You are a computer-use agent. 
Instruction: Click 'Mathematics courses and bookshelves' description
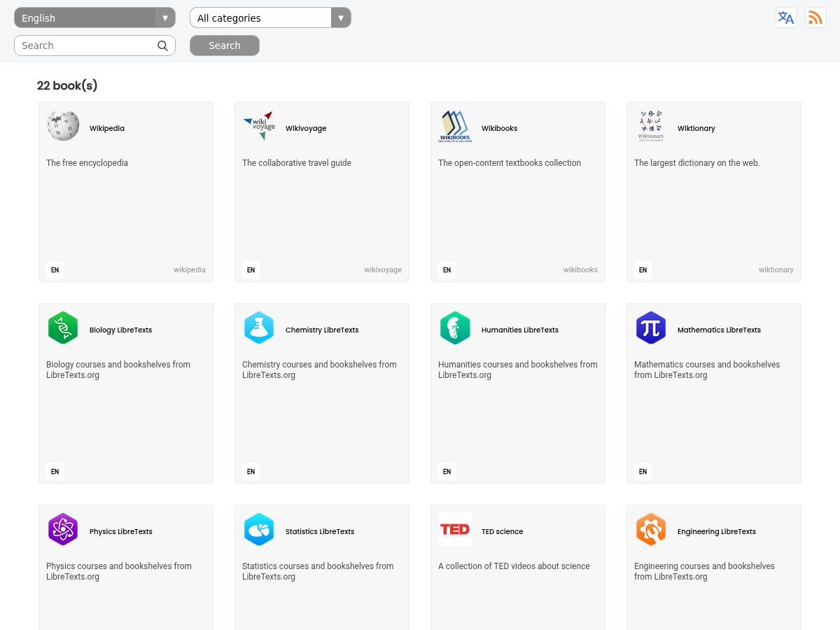pos(707,370)
